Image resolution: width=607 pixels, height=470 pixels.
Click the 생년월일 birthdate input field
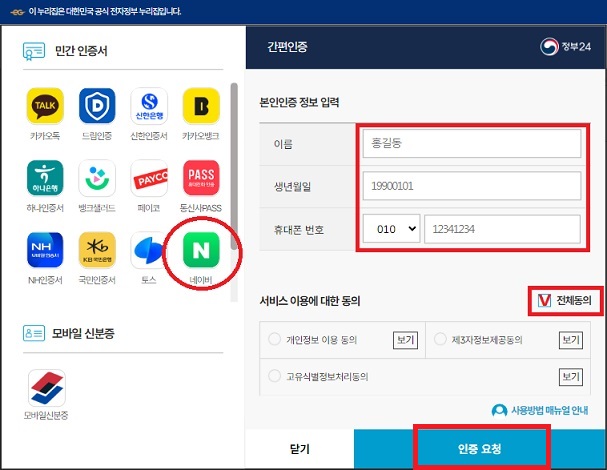coord(472,186)
